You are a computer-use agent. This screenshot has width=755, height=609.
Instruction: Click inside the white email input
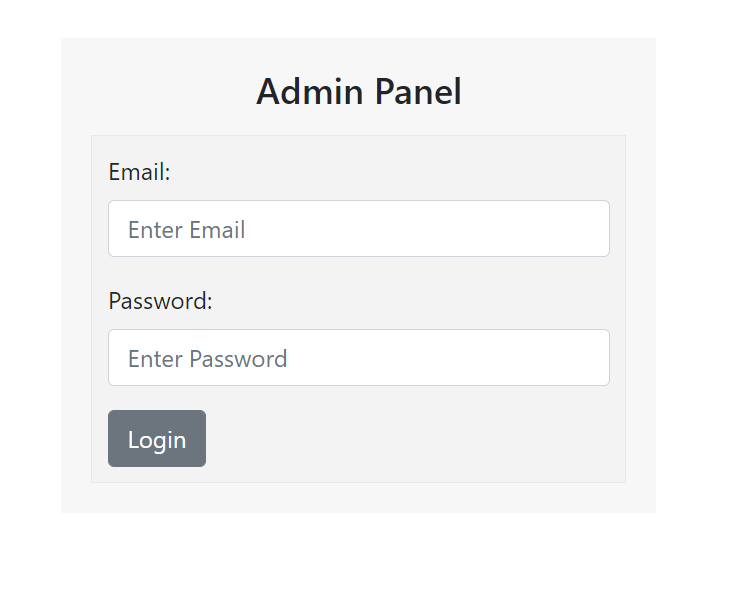(358, 229)
